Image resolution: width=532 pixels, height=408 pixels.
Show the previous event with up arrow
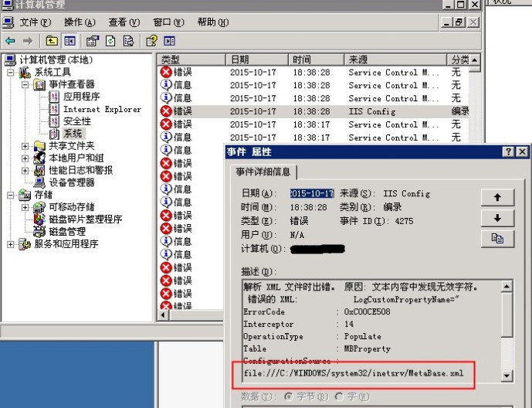(x=497, y=198)
